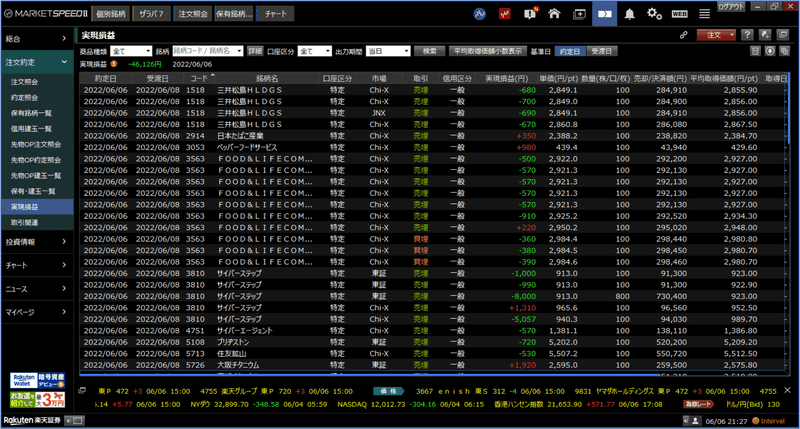Close the ticker bar with X

(x=787, y=390)
